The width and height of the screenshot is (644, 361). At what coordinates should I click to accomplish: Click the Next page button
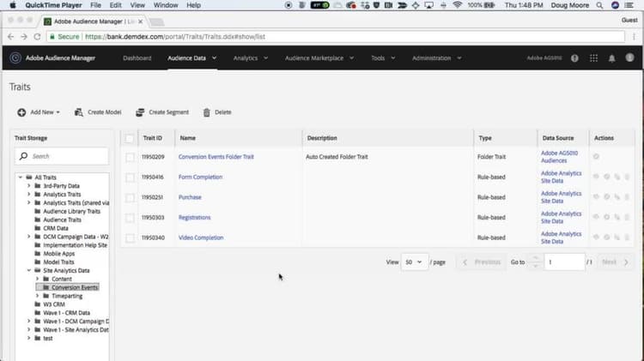coord(615,262)
